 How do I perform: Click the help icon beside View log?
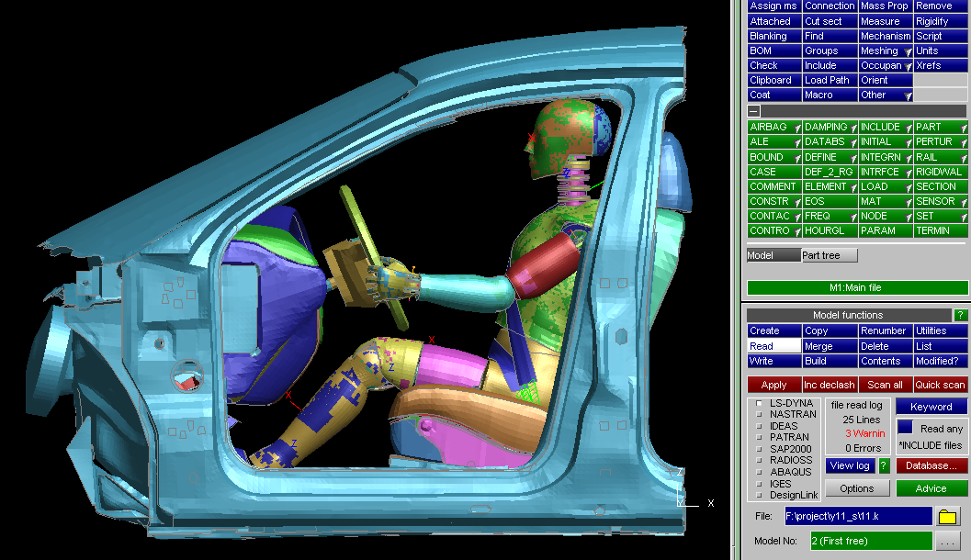(883, 466)
